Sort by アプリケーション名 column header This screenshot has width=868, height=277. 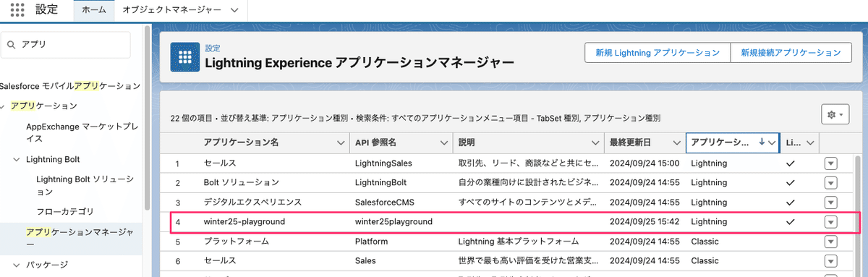point(242,143)
